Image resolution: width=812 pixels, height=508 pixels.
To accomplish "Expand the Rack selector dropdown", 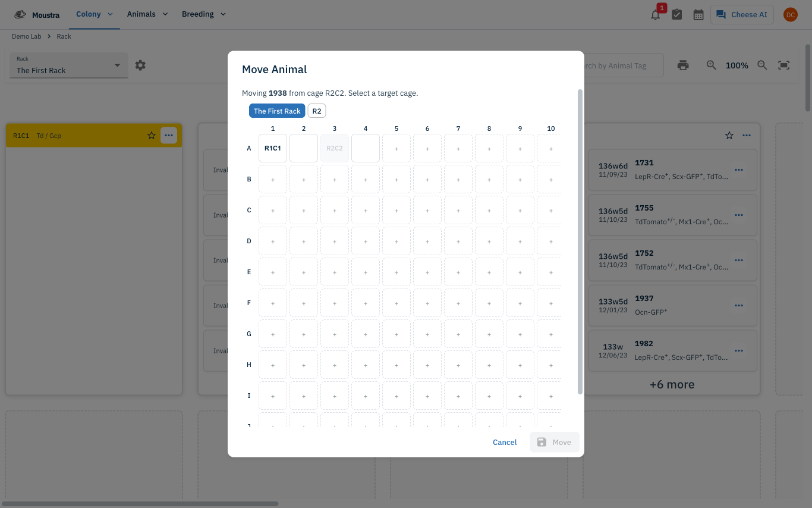I will point(69,65).
